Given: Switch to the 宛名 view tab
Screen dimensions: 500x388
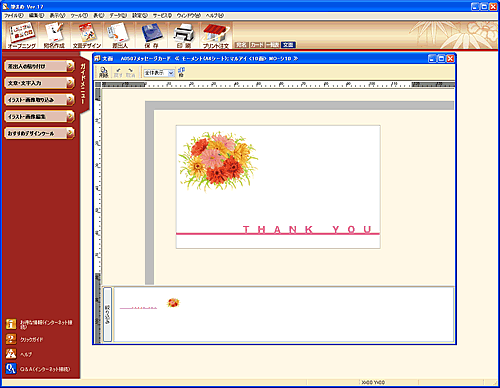Looking at the screenshot, I should [241, 45].
